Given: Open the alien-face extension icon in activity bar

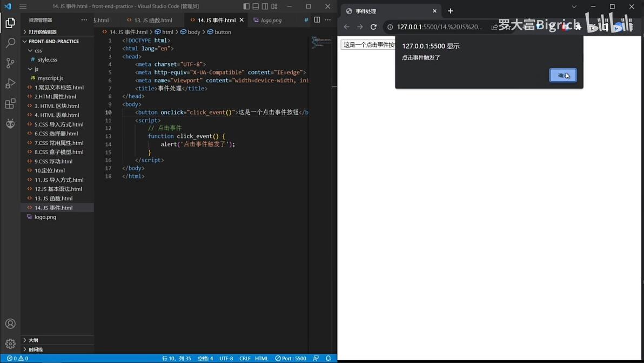Looking at the screenshot, I should tap(10, 123).
